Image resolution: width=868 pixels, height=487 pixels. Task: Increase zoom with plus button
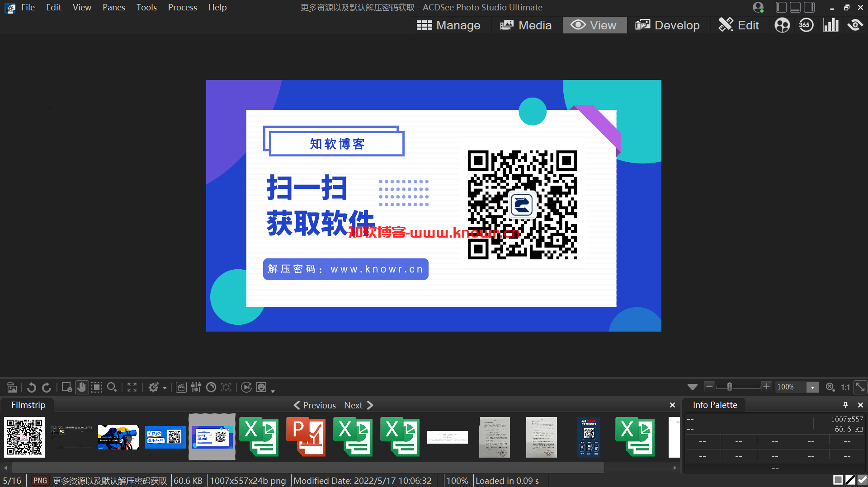(x=766, y=386)
